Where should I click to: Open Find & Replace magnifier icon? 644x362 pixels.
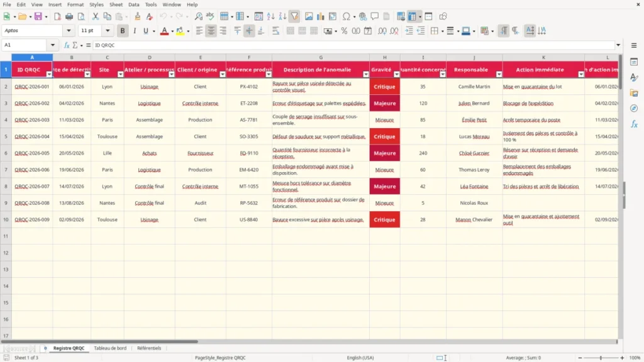point(198,16)
